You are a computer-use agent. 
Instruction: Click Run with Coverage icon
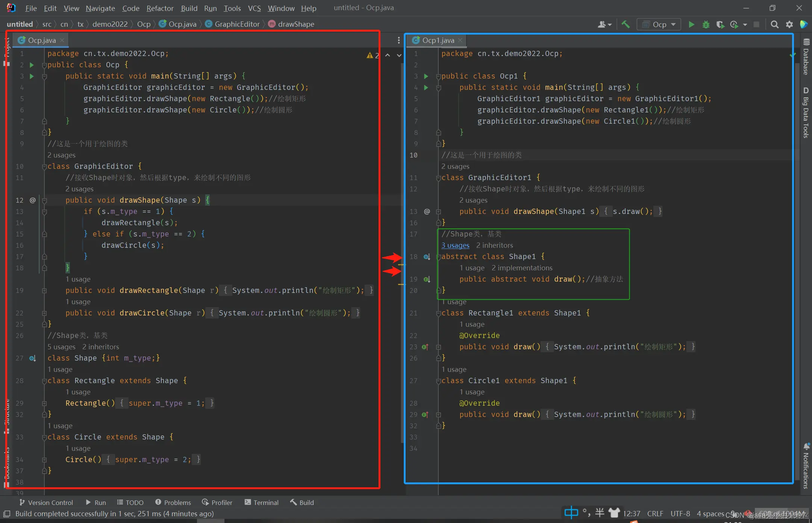pyautogui.click(x=720, y=24)
